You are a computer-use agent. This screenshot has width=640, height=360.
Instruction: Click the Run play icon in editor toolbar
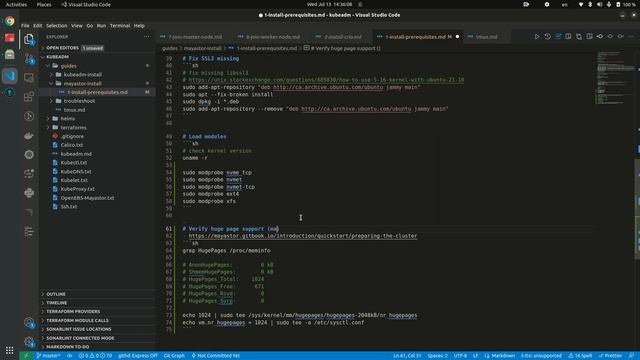coord(537,37)
